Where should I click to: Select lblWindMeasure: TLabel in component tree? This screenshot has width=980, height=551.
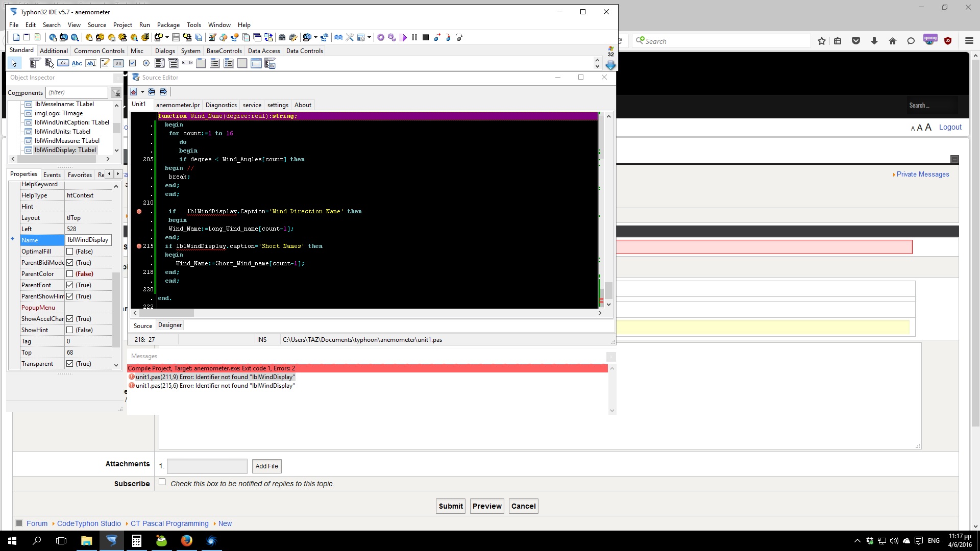click(x=67, y=141)
